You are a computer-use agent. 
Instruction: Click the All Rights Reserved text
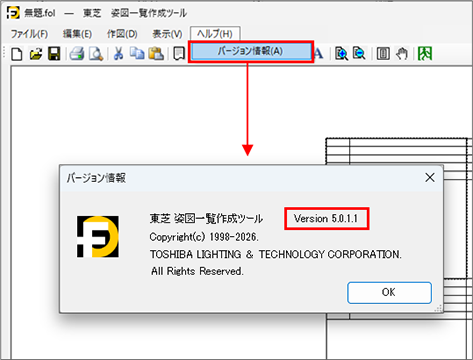[x=197, y=271]
